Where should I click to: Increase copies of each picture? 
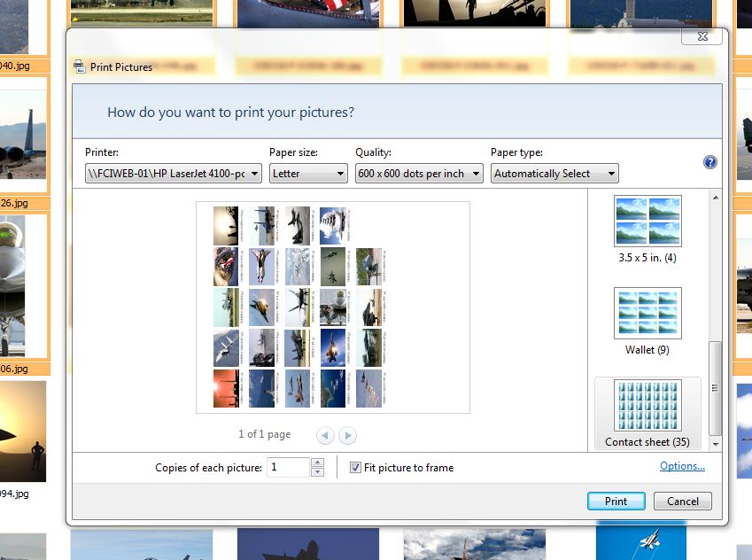click(318, 463)
